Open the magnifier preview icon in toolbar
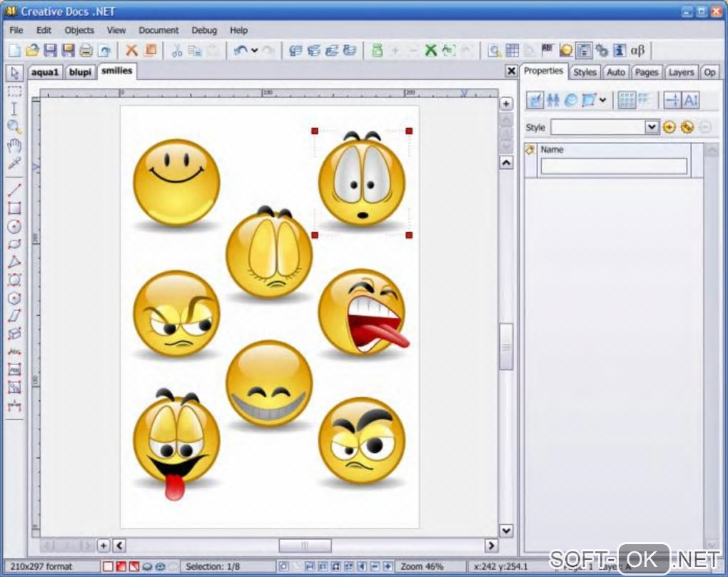Image resolution: width=728 pixels, height=577 pixels. point(495,51)
